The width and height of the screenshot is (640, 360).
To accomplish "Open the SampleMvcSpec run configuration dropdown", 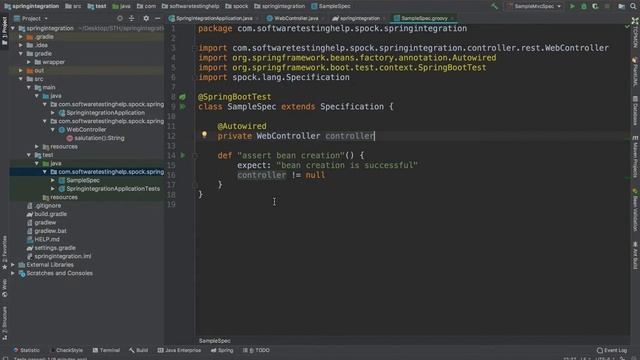I will coord(534,6).
